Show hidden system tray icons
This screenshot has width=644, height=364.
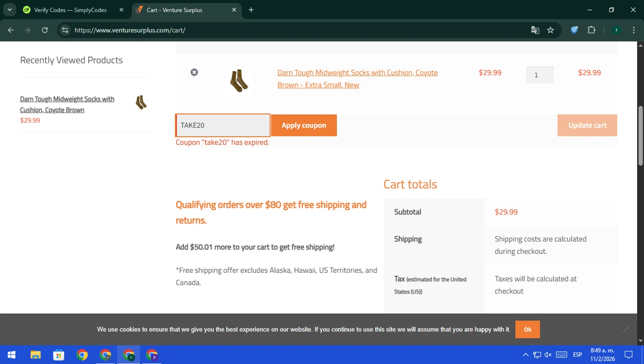click(526, 355)
